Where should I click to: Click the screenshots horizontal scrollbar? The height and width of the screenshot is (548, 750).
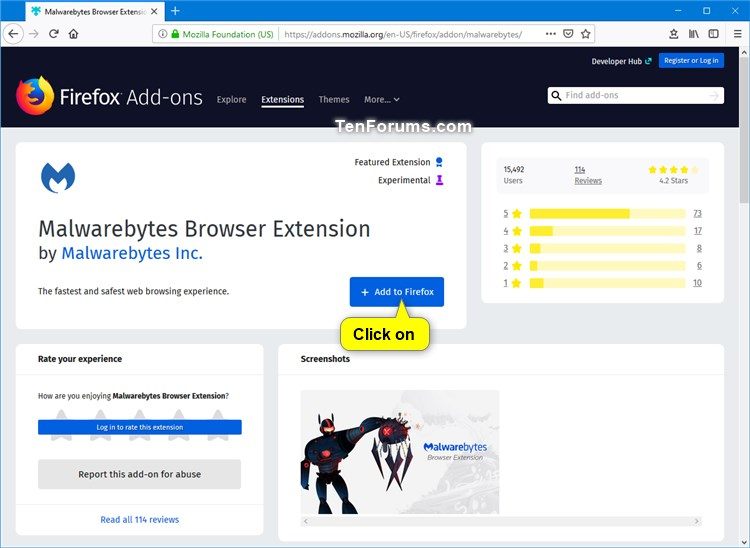(x=501, y=521)
